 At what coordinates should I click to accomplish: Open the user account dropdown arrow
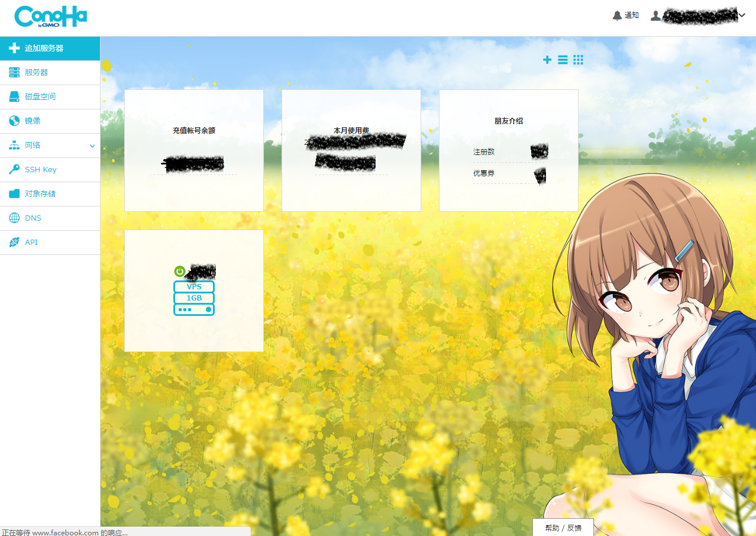point(742,16)
